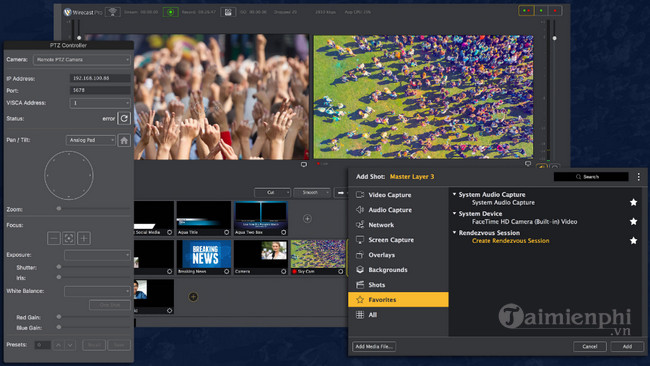Click the Pan/Tilt home icon
Screen dimensions: 650x366
124,140
